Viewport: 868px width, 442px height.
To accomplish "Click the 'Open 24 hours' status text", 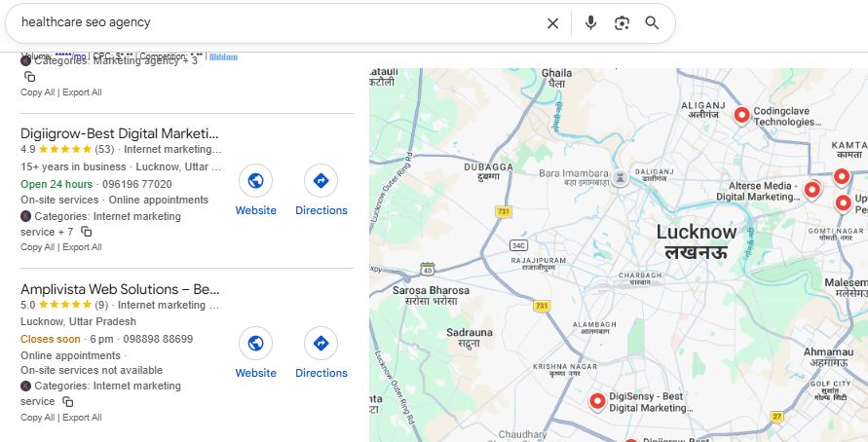I will point(57,184).
